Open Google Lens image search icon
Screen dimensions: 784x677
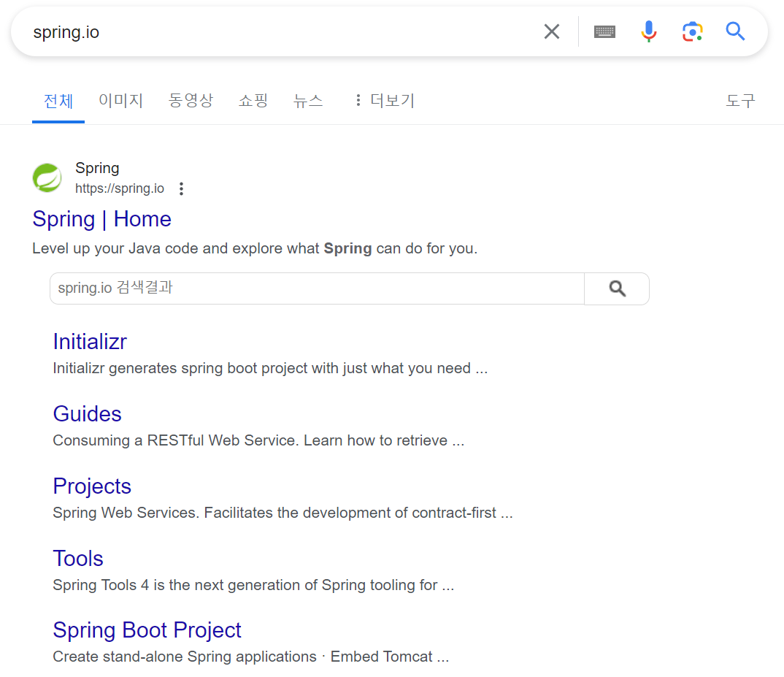[x=693, y=31]
